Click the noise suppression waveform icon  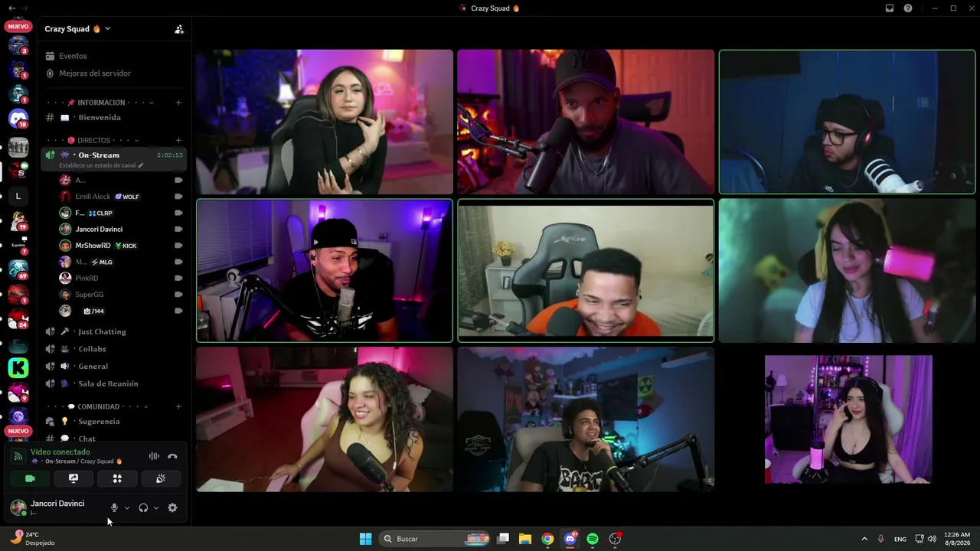[154, 456]
